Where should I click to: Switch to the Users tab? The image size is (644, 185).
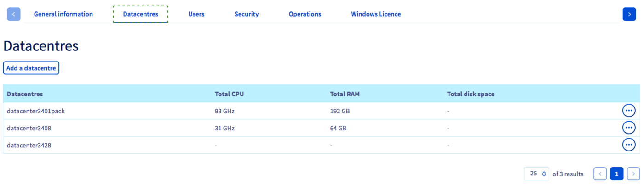pos(196,14)
